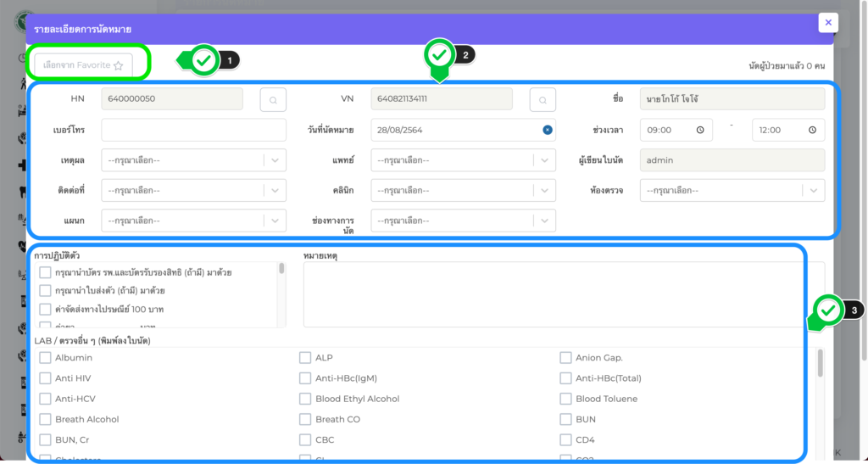
Task: Click the HN search magnifier icon
Action: [x=273, y=99]
